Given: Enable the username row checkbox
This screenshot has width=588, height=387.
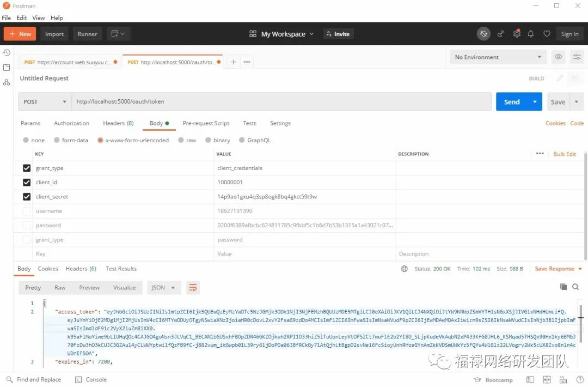Looking at the screenshot, I should [27, 211].
